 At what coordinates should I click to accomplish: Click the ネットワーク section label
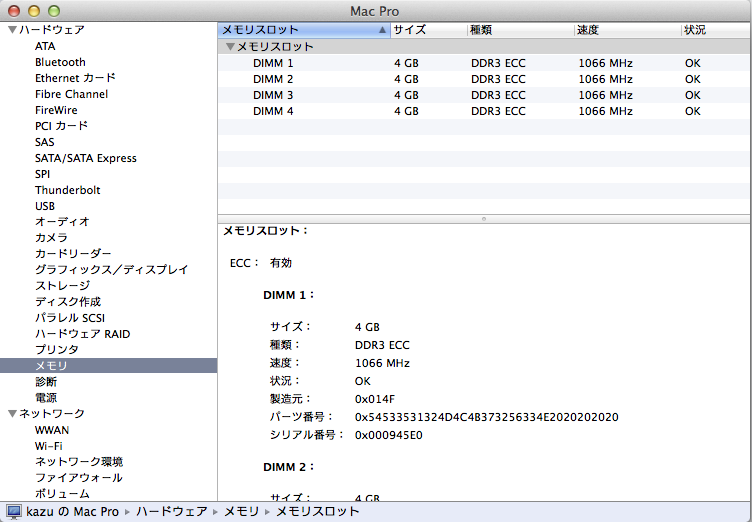point(52,414)
